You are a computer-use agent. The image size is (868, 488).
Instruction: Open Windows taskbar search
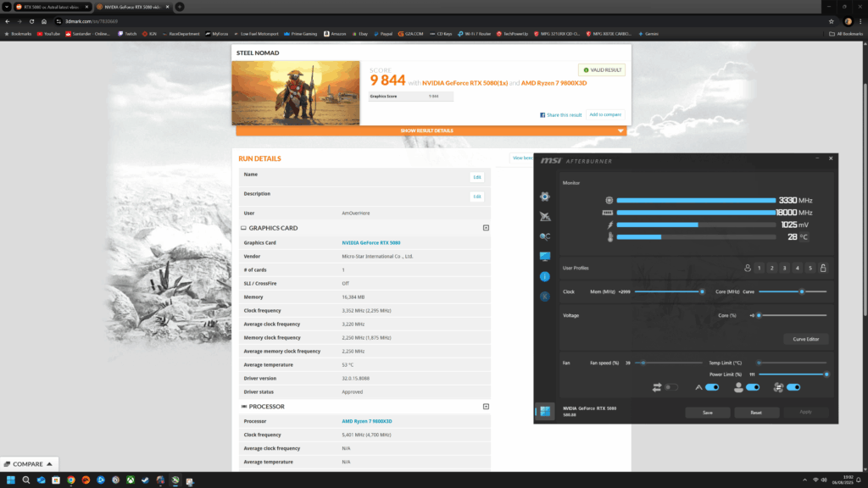pyautogui.click(x=25, y=480)
